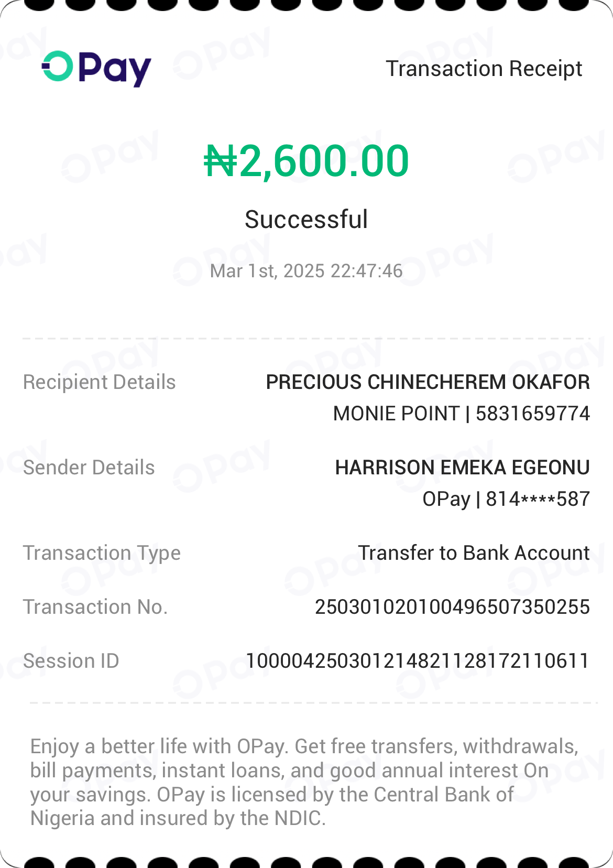
Task: Select the Mar 1st, 2025 timestamp
Action: 306,271
